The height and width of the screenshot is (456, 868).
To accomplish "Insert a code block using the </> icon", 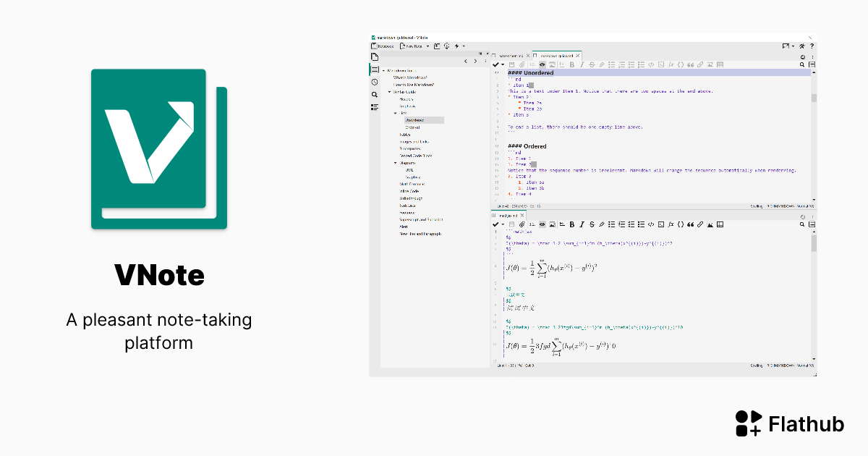I will tap(652, 64).
